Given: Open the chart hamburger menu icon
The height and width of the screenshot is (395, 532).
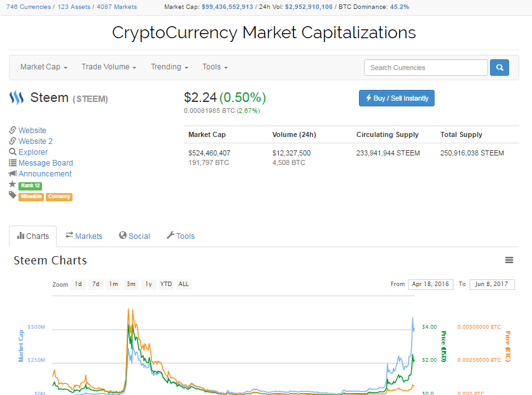Looking at the screenshot, I should pos(509,260).
